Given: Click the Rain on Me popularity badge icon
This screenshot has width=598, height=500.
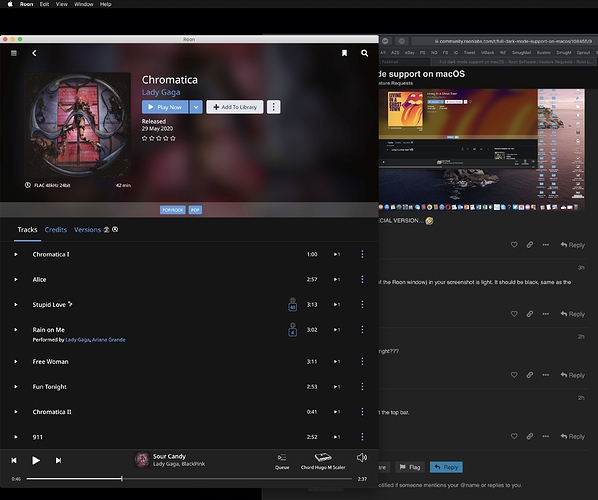Looking at the screenshot, I should click(x=293, y=330).
